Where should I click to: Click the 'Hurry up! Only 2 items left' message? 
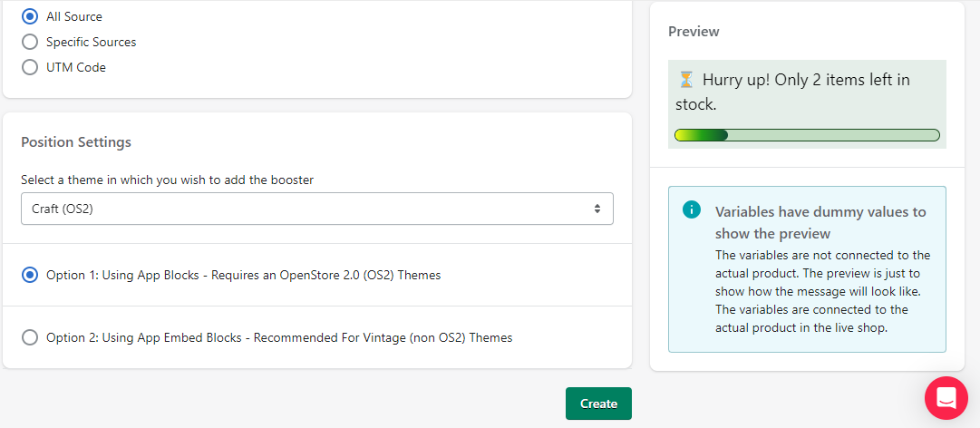click(x=792, y=92)
